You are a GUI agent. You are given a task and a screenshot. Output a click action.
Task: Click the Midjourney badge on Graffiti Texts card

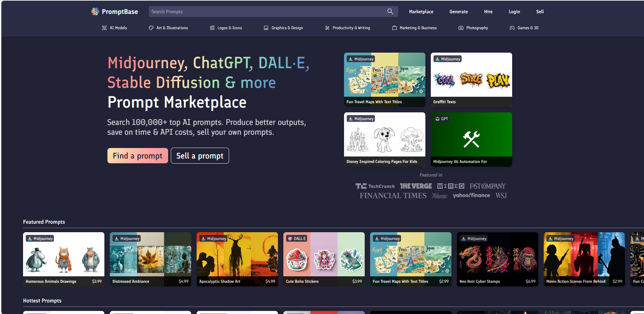click(x=447, y=59)
